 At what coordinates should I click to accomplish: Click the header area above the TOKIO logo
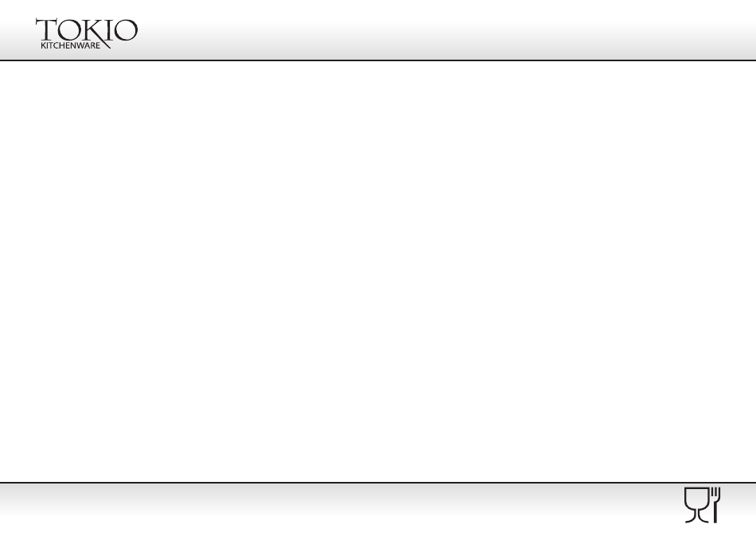[x=86, y=8]
